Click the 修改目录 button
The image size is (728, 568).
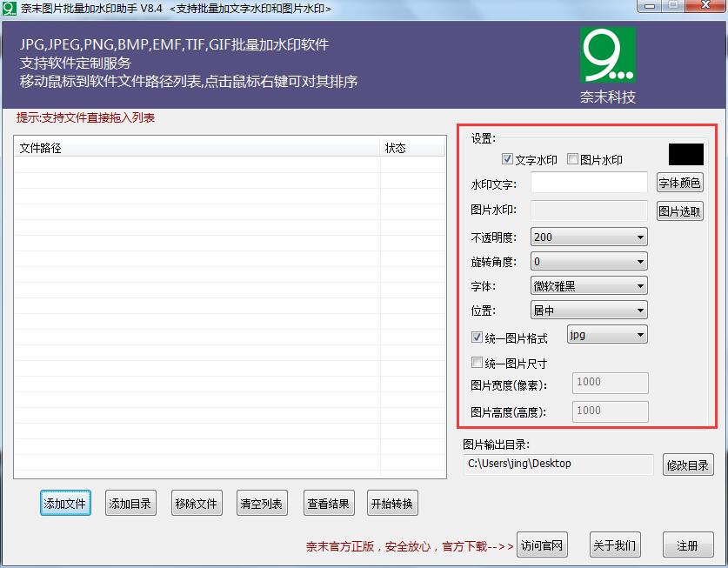point(687,465)
